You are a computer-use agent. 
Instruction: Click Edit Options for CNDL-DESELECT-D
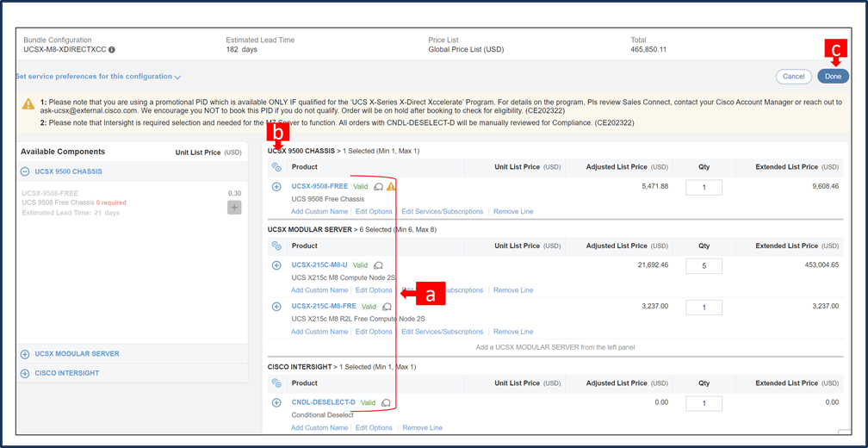click(x=374, y=427)
